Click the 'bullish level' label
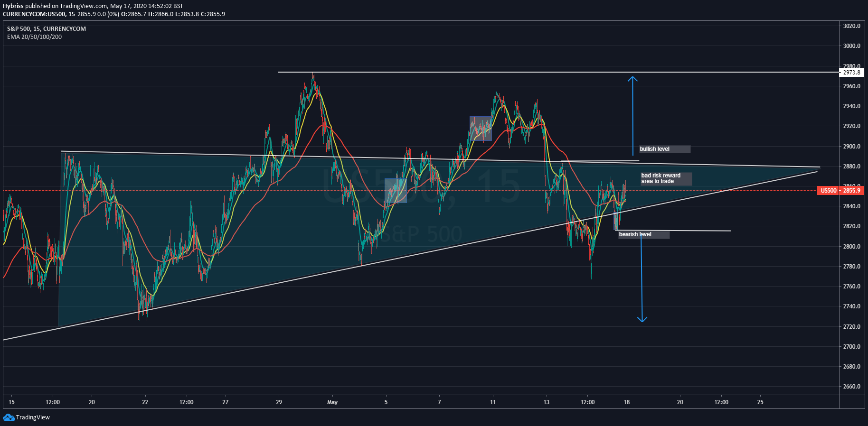The width and height of the screenshot is (868, 426). pyautogui.click(x=665, y=149)
